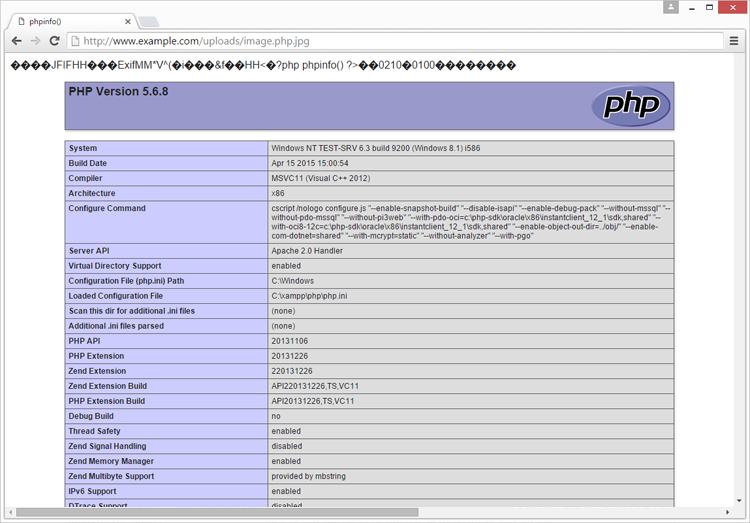The image size is (750, 523).
Task: Click the address bar URL field
Action: tap(395, 41)
